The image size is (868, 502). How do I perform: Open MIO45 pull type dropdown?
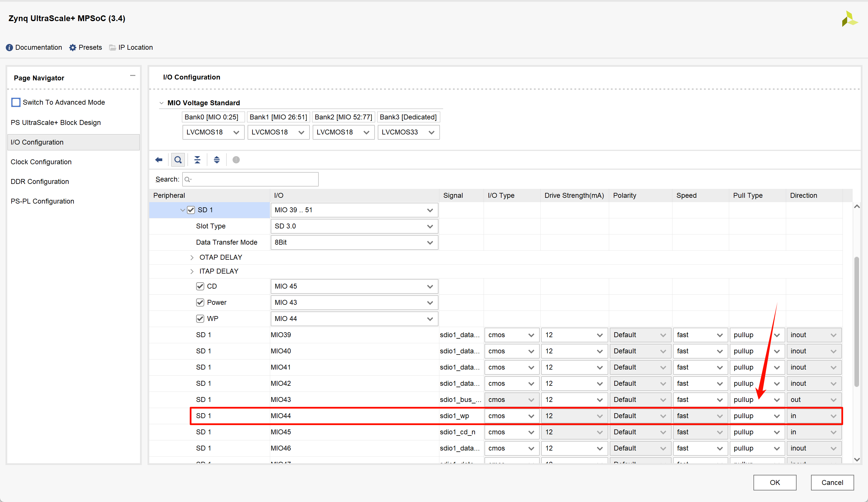coord(757,432)
